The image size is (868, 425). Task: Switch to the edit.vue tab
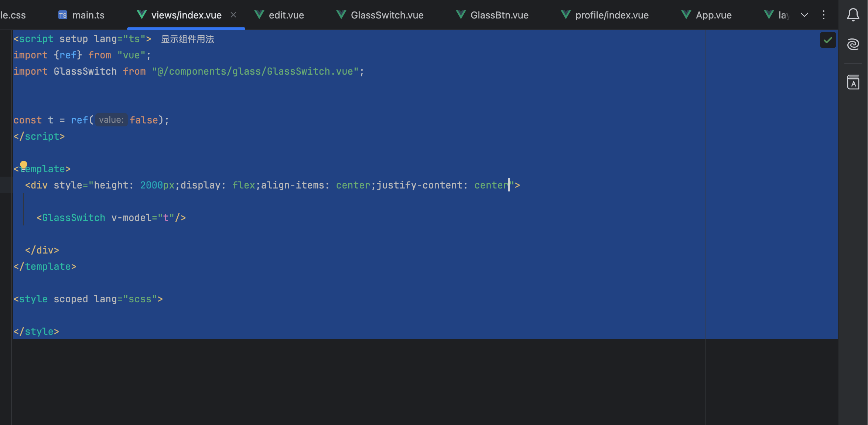pyautogui.click(x=286, y=15)
